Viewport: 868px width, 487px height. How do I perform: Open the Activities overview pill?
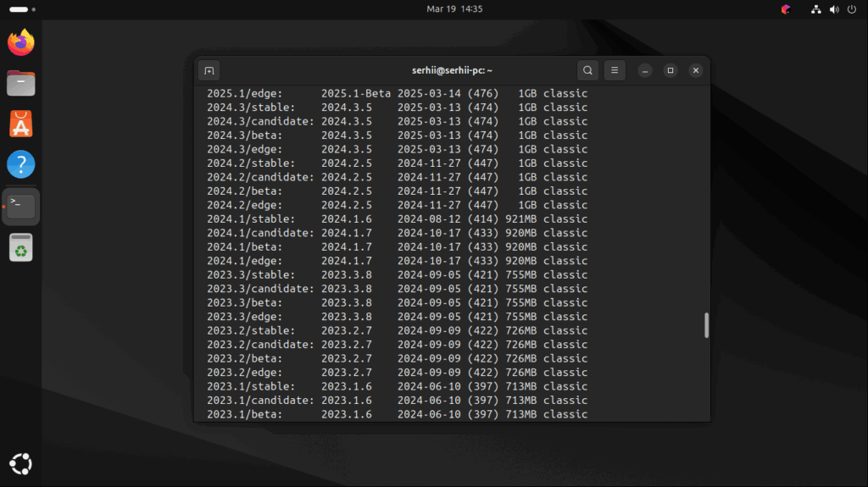click(x=22, y=9)
